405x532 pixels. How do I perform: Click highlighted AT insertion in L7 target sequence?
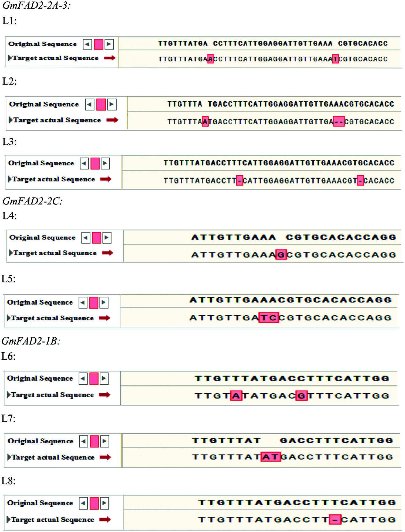coord(271,457)
